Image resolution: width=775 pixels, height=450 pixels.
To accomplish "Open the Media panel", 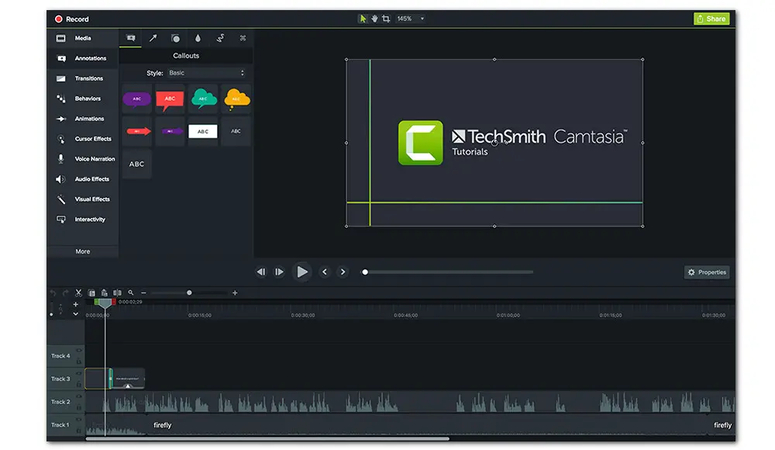I will click(83, 38).
